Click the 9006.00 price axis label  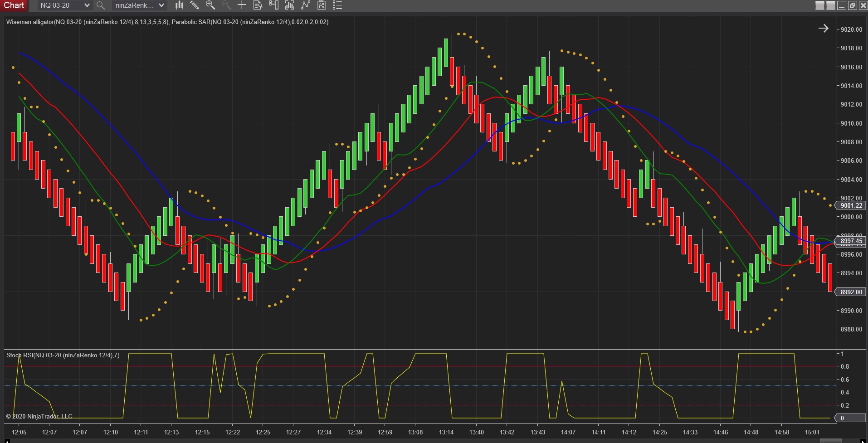851,161
